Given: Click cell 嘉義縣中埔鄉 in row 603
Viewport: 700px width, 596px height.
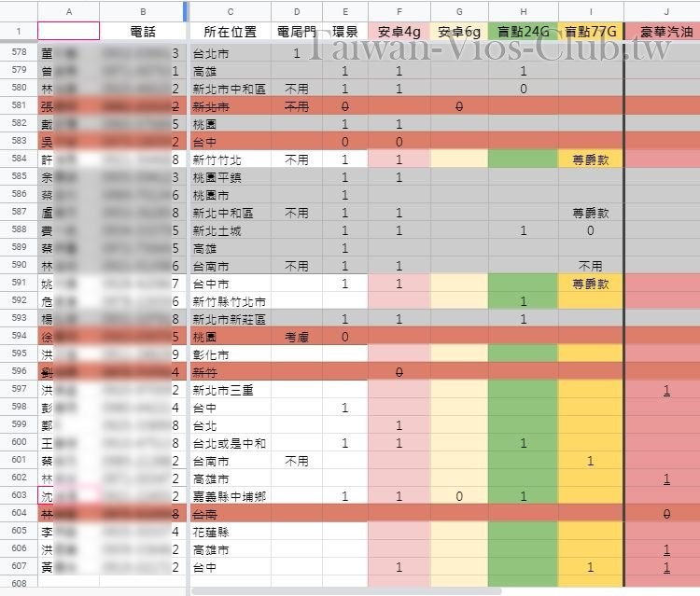Looking at the screenshot, I should [x=231, y=496].
